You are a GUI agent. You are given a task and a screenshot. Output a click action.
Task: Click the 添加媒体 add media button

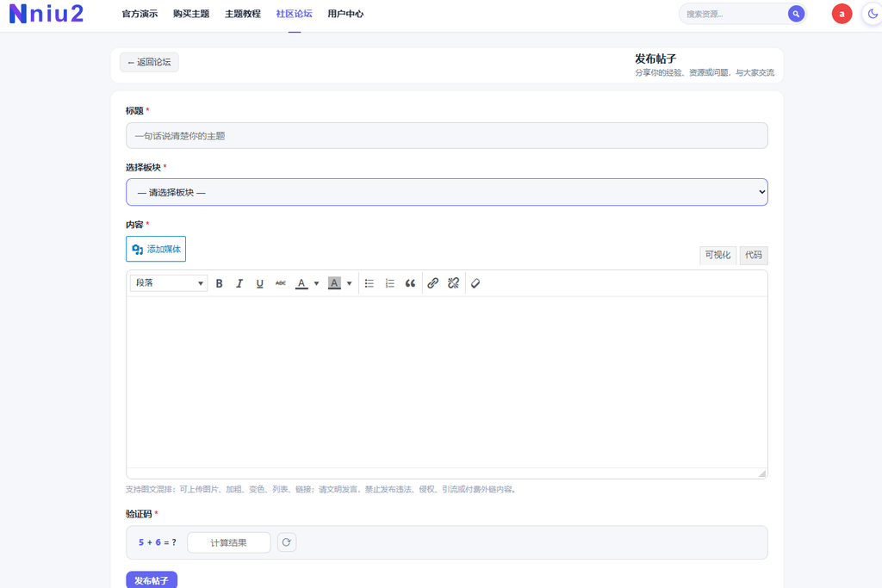[156, 249]
